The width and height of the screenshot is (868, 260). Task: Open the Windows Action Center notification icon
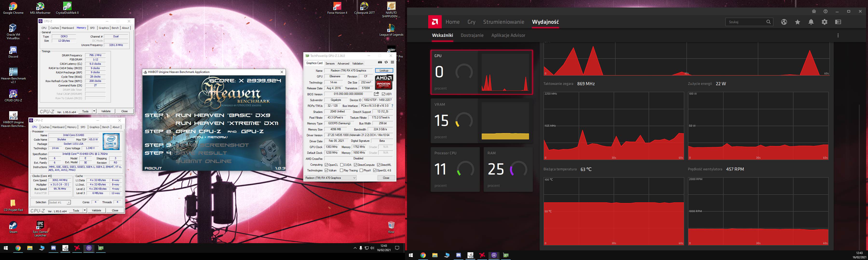coord(397,248)
